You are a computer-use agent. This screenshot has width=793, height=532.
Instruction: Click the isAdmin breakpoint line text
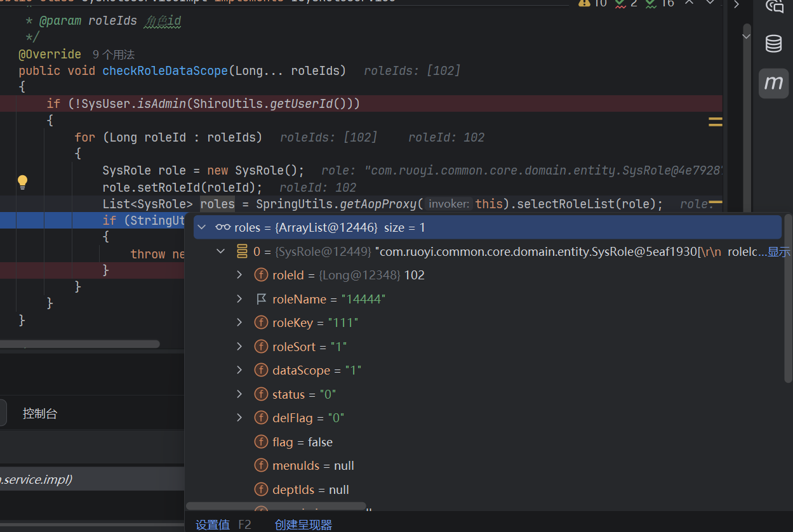[203, 103]
